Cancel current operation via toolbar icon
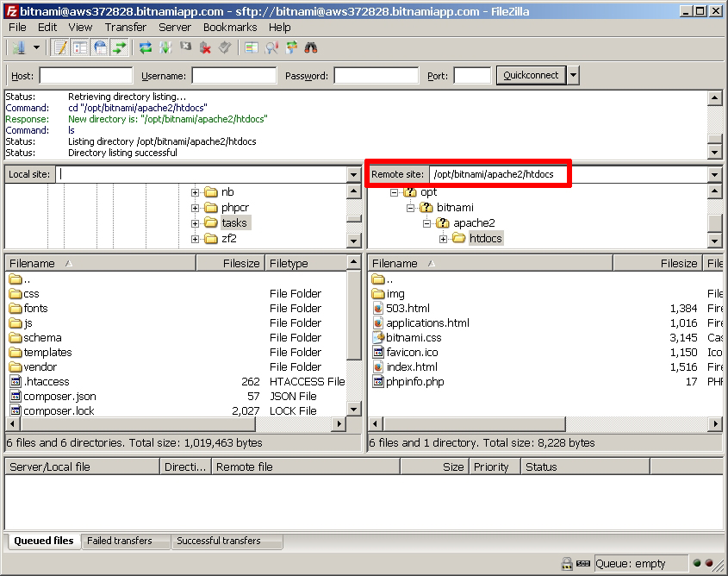728x576 pixels. [x=186, y=47]
